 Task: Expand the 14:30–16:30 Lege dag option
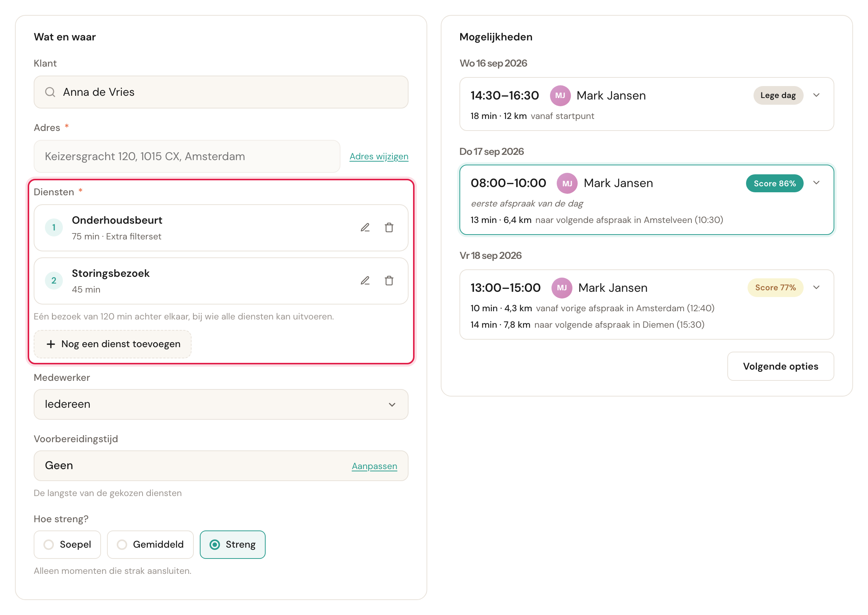point(816,95)
